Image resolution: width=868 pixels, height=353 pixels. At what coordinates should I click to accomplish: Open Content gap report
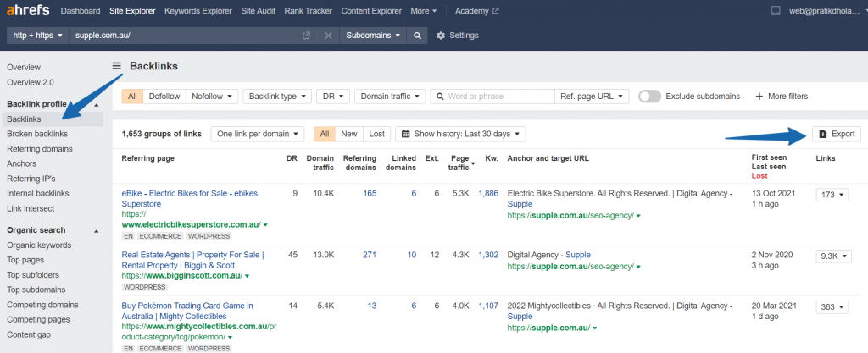[29, 334]
